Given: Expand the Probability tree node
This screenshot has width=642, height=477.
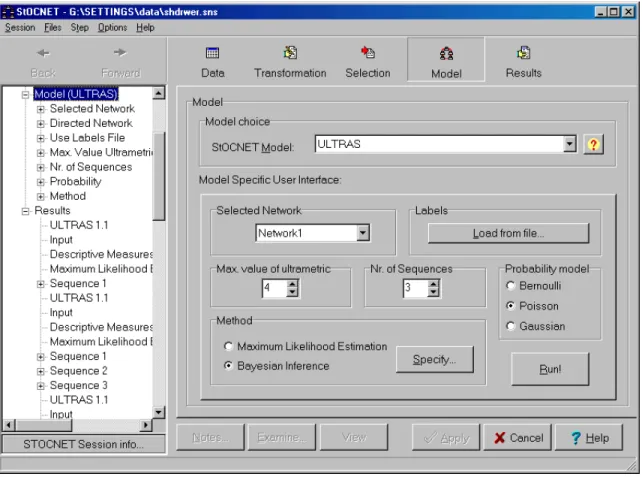Looking at the screenshot, I should pos(41,182).
